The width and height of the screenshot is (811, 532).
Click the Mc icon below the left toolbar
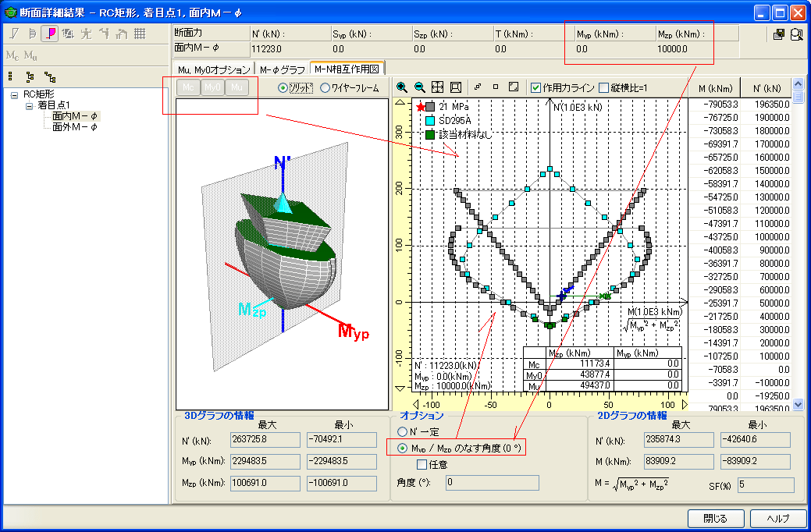click(12, 55)
